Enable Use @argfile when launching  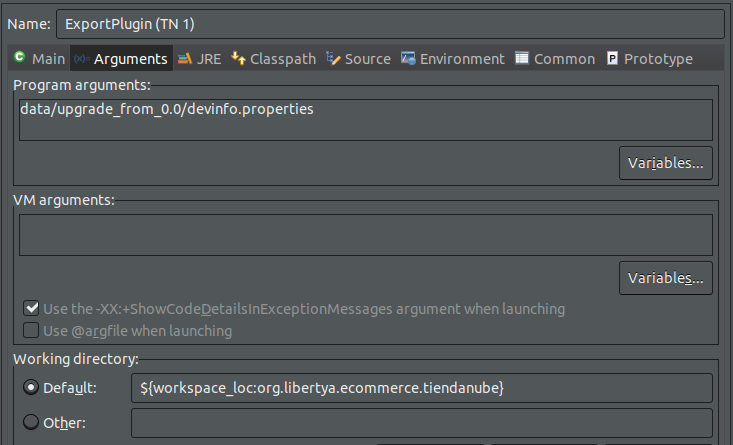coord(31,330)
